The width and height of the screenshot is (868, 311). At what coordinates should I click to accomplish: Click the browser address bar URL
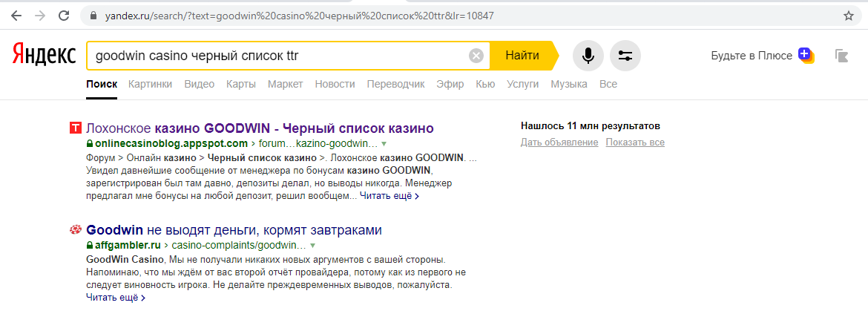tap(300, 16)
